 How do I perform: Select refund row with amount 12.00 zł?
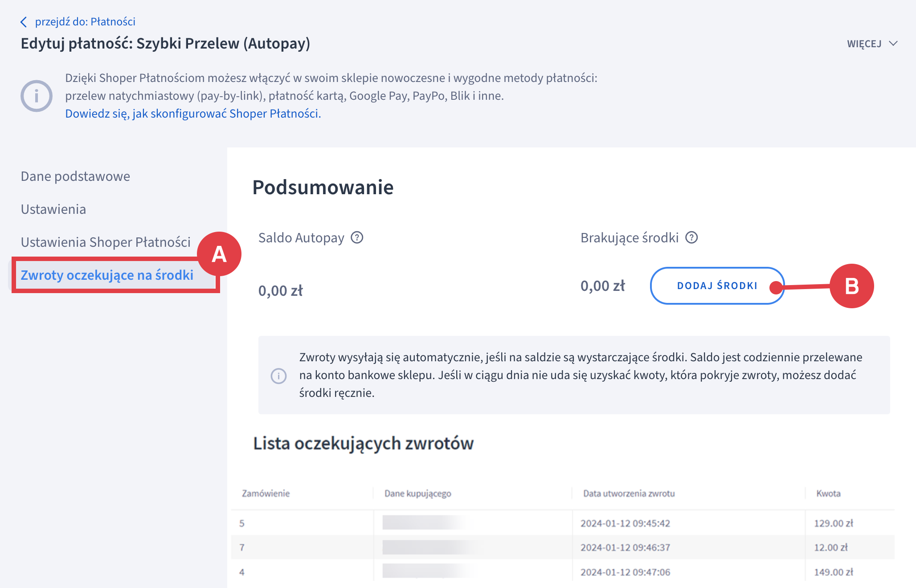(x=830, y=547)
